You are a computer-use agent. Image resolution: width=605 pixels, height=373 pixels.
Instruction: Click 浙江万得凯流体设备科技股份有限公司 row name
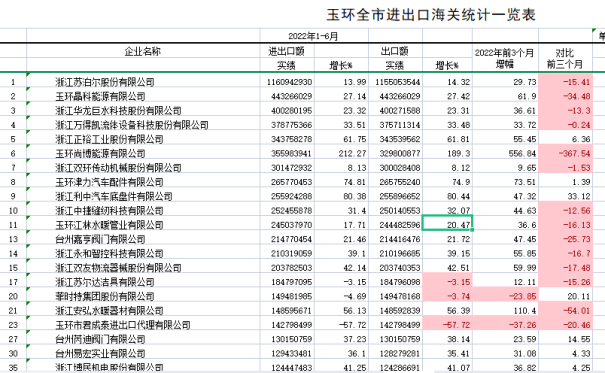[x=132, y=125]
